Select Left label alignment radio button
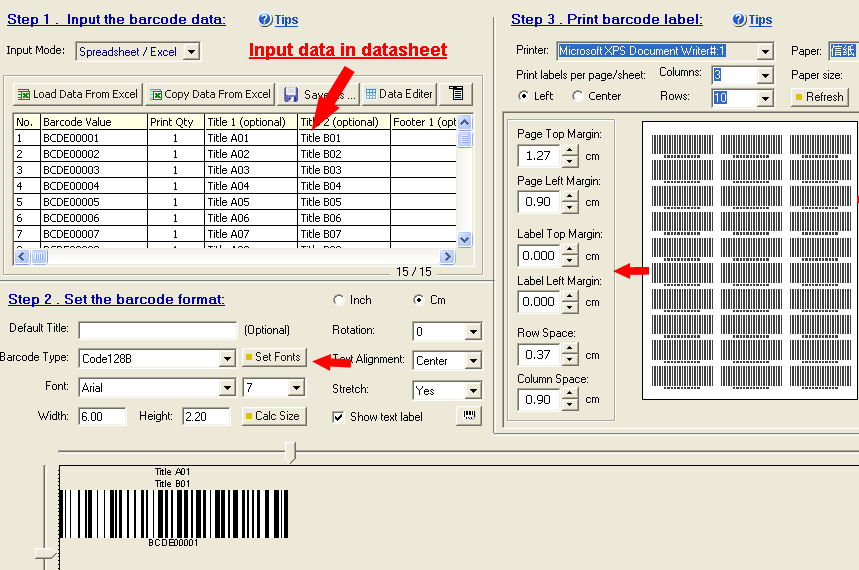This screenshot has height=570, width=859. pyautogui.click(x=523, y=96)
